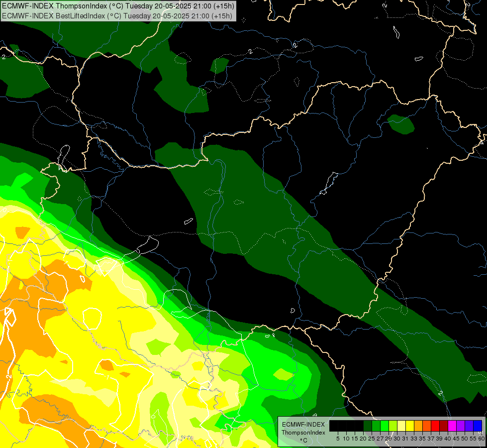Select the bright yellow 31–33 legend swatch

pos(410,426)
